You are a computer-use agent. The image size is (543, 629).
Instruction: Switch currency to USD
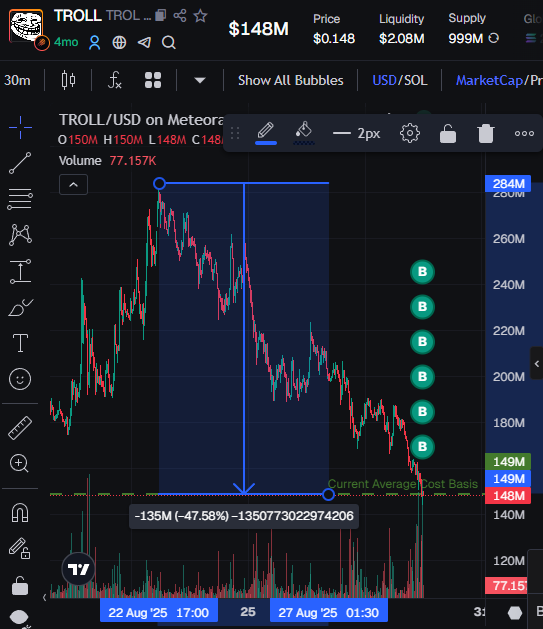pos(384,80)
